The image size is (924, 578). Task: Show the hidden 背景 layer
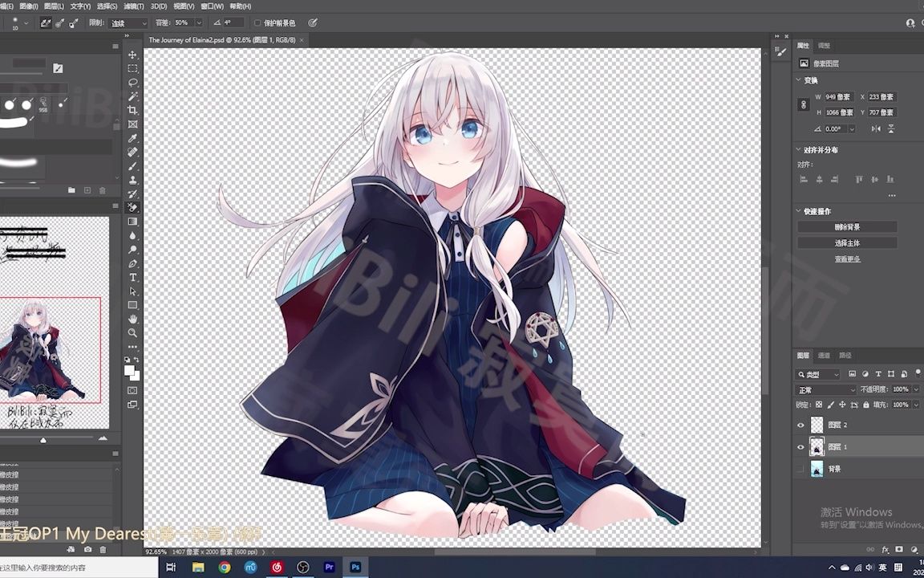800,469
